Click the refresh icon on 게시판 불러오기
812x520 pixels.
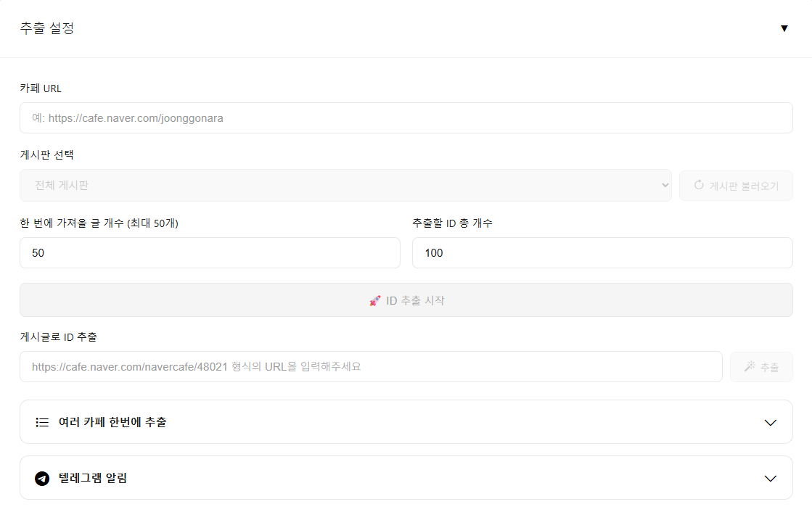pos(699,185)
